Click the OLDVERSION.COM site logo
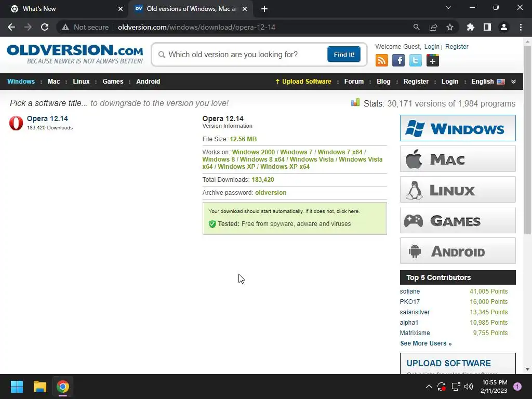 (75, 54)
